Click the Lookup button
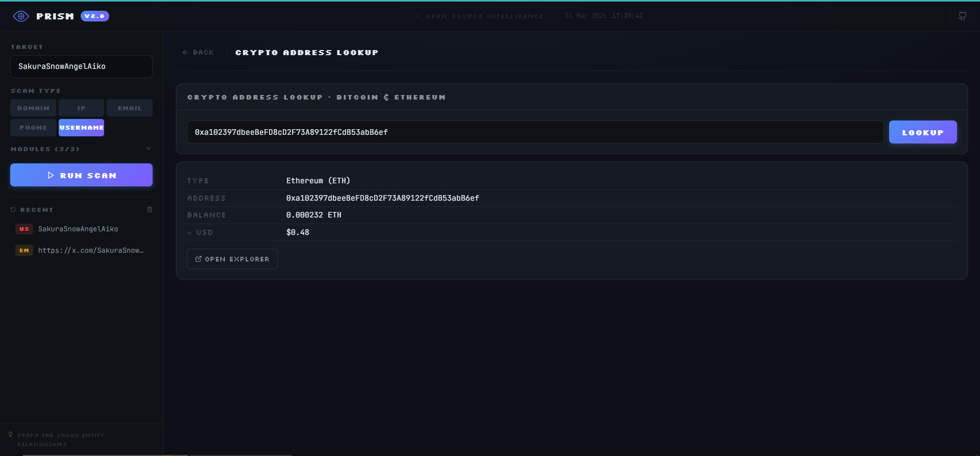Screen dimensions: 980x456 (x=923, y=132)
